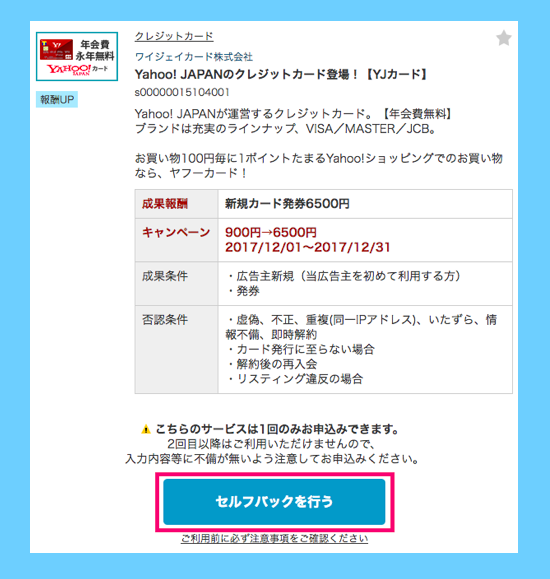Open the YJカード program title
The height and width of the screenshot is (579, 550).
click(x=281, y=75)
